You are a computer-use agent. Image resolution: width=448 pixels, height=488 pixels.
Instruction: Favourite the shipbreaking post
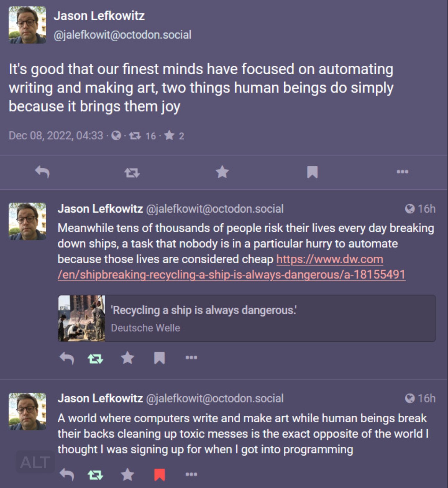pyautogui.click(x=127, y=358)
